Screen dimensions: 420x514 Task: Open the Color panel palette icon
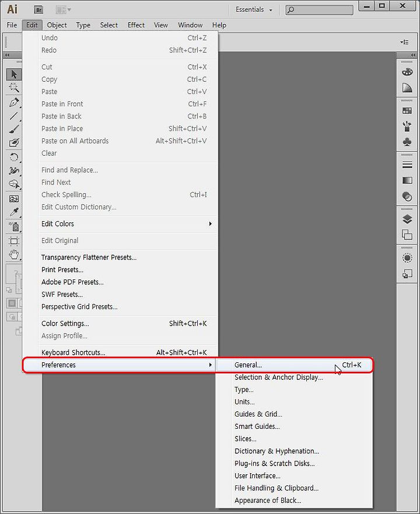[x=407, y=72]
